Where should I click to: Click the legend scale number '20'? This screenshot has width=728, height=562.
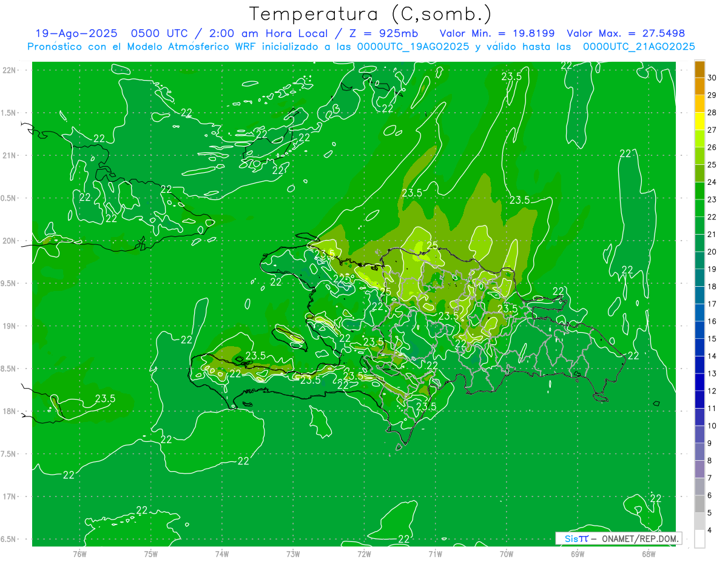pyautogui.click(x=712, y=252)
